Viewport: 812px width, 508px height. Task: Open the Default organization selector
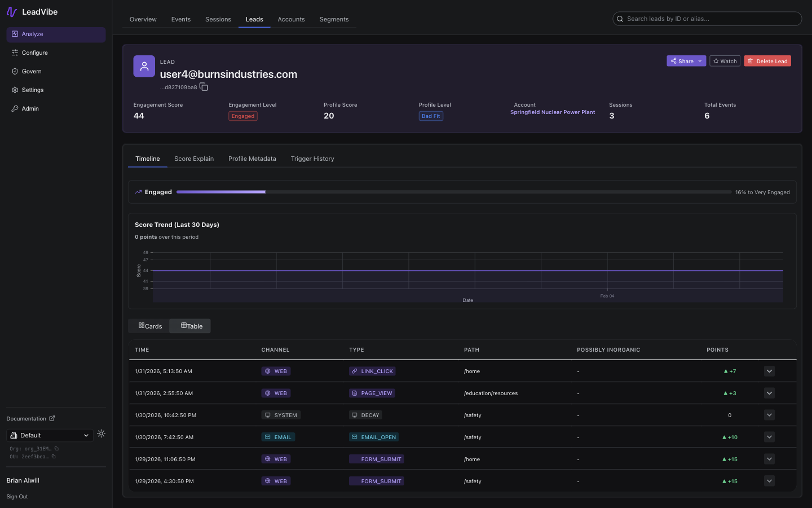[x=50, y=435]
